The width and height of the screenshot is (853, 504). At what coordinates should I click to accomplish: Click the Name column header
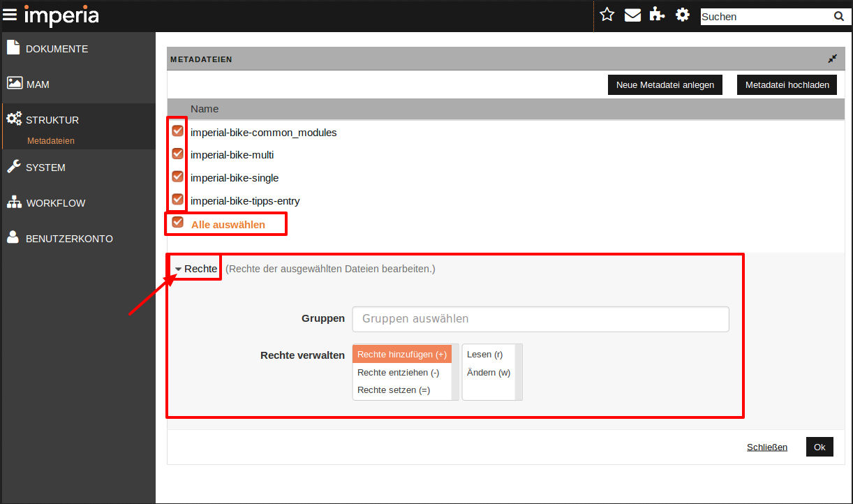tap(205, 109)
